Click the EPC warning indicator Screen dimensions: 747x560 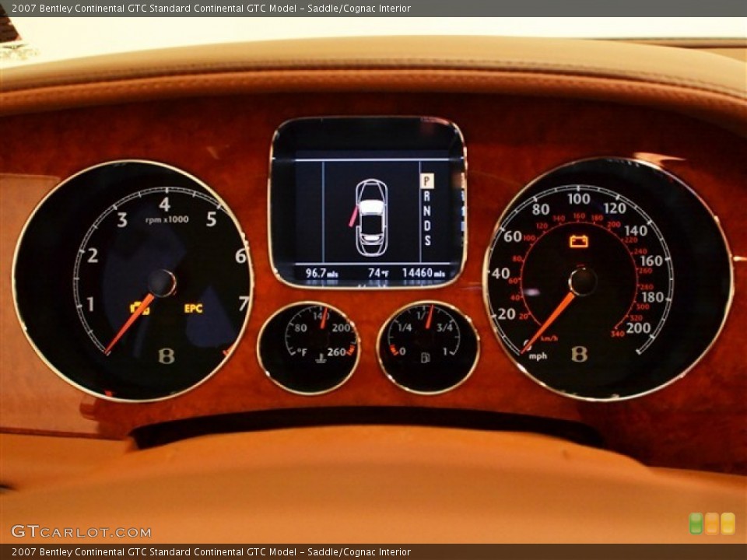click(x=194, y=309)
